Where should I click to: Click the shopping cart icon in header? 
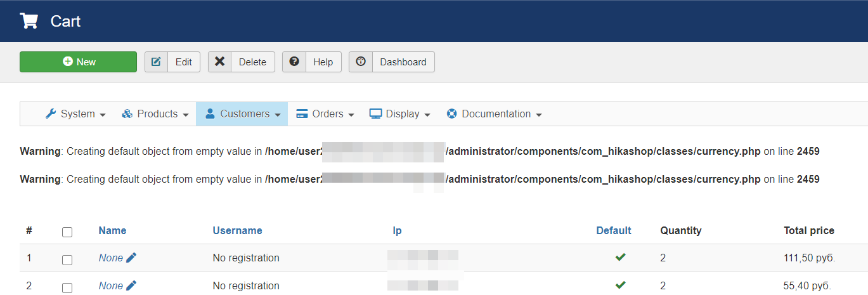(29, 21)
